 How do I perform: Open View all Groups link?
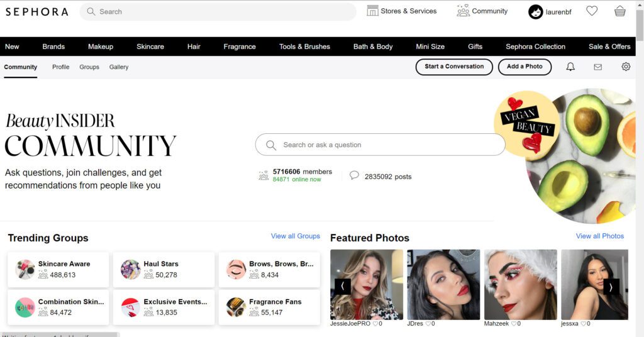point(296,236)
